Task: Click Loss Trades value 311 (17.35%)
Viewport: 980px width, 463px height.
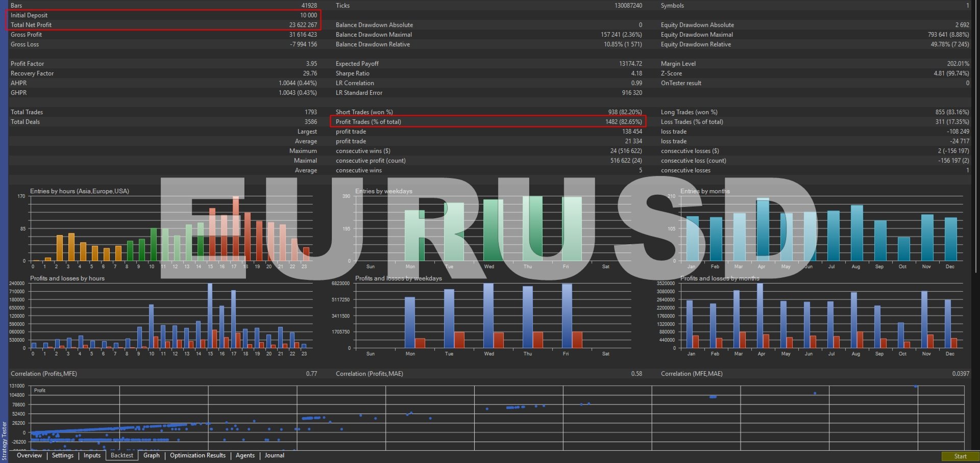Action: (952, 122)
